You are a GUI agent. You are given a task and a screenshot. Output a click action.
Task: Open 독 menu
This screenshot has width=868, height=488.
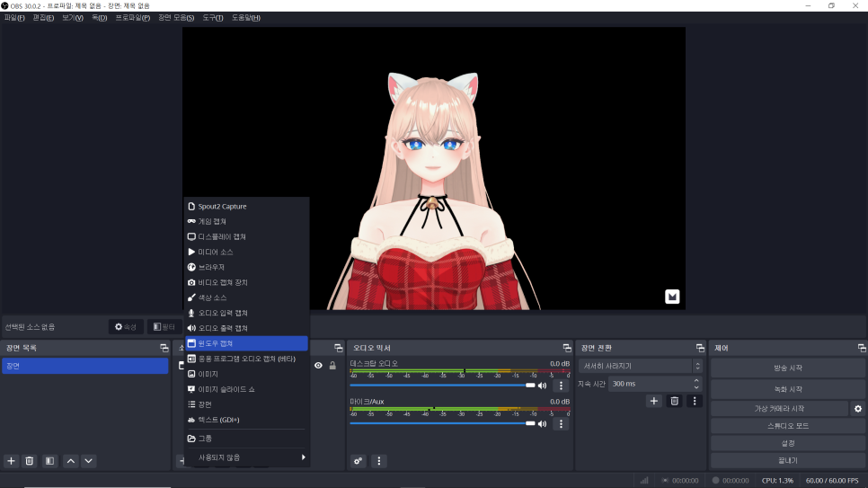tap(99, 18)
